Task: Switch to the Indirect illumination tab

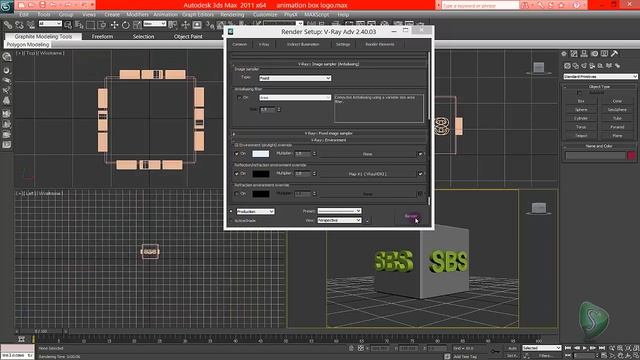Action: click(x=303, y=44)
